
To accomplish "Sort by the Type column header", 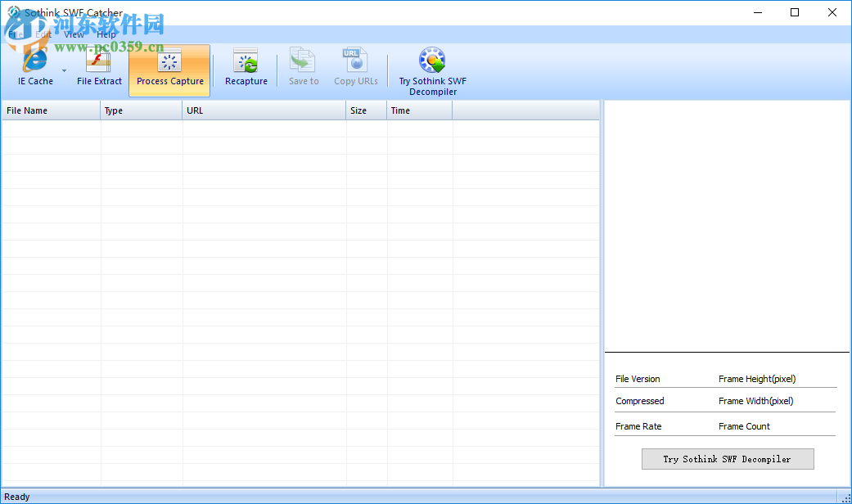I will coord(140,110).
